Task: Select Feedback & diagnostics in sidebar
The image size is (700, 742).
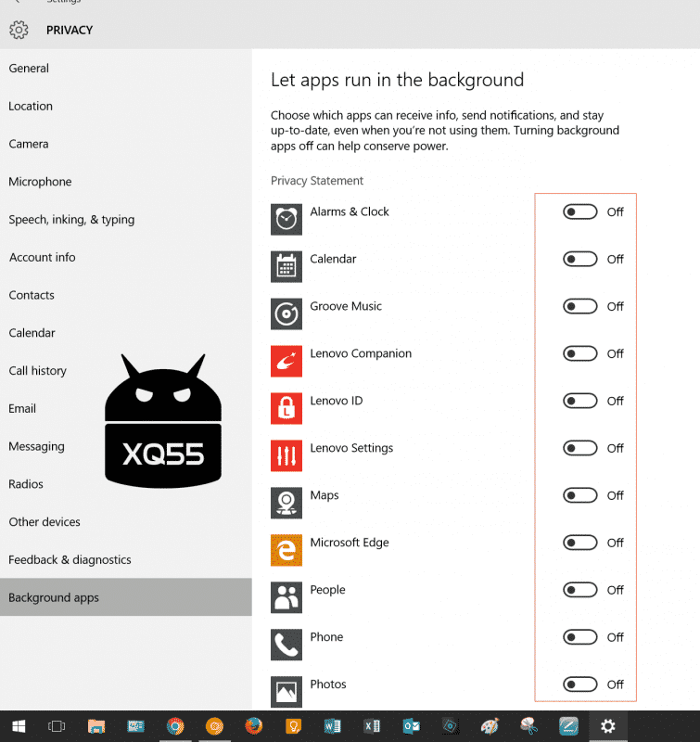Action: tap(70, 559)
